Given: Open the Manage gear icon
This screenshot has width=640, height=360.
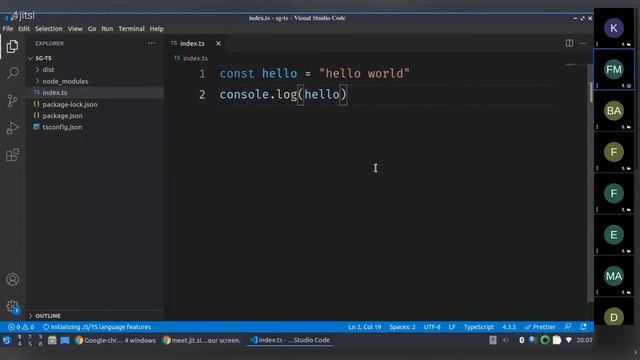Looking at the screenshot, I should [x=12, y=306].
